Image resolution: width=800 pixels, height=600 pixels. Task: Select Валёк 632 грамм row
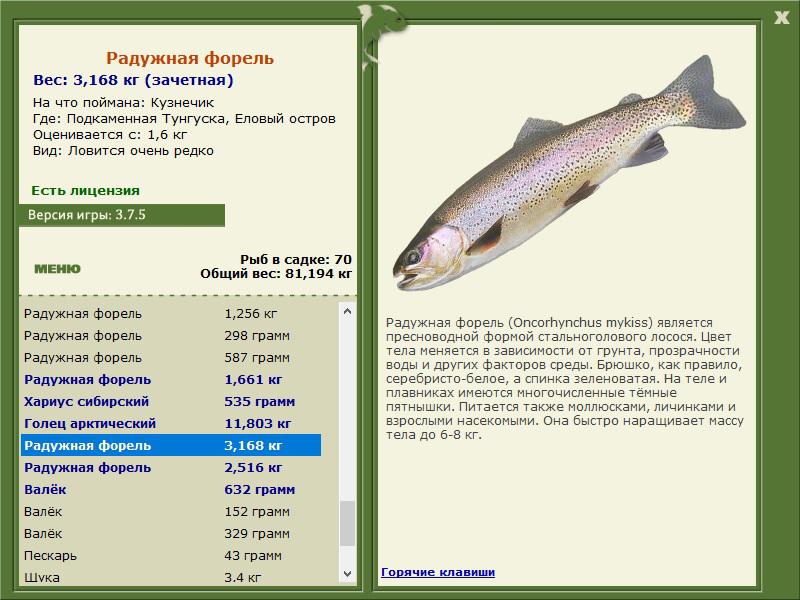(171, 489)
